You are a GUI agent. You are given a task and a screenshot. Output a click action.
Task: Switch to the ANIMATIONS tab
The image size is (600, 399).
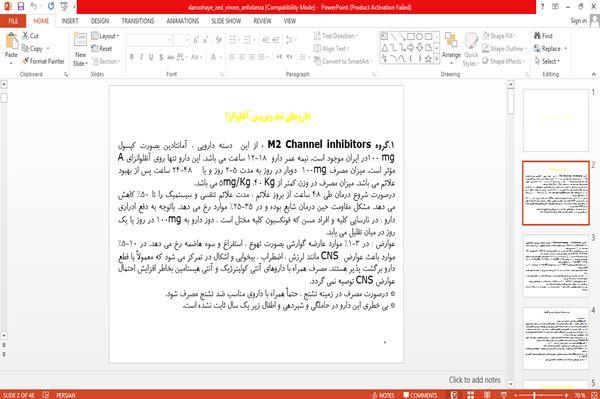(183, 21)
